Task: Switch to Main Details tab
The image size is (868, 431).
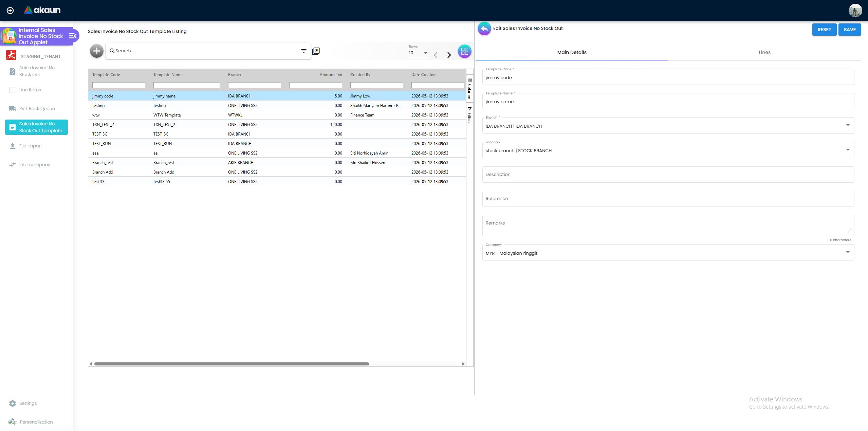Action: click(572, 52)
